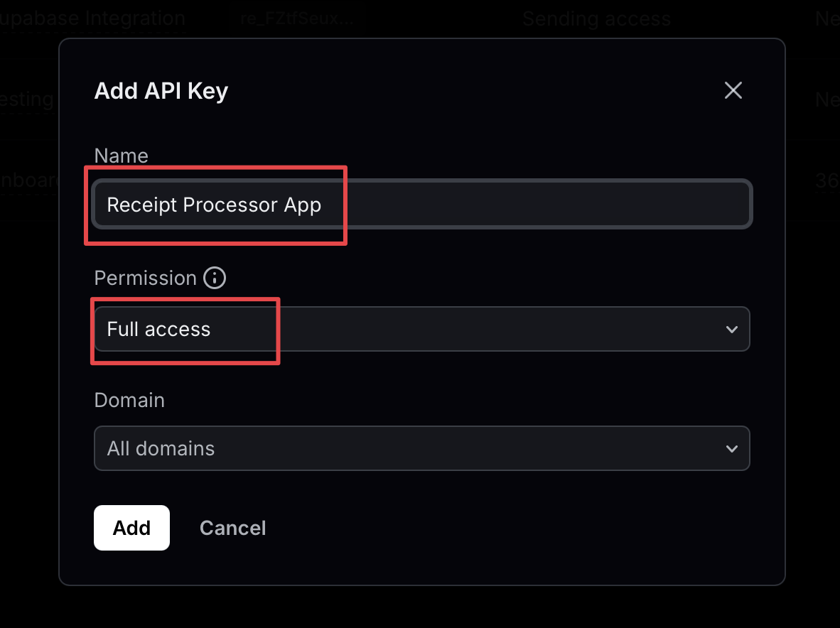Focus the Name field with Receipt Processor App

(x=422, y=205)
